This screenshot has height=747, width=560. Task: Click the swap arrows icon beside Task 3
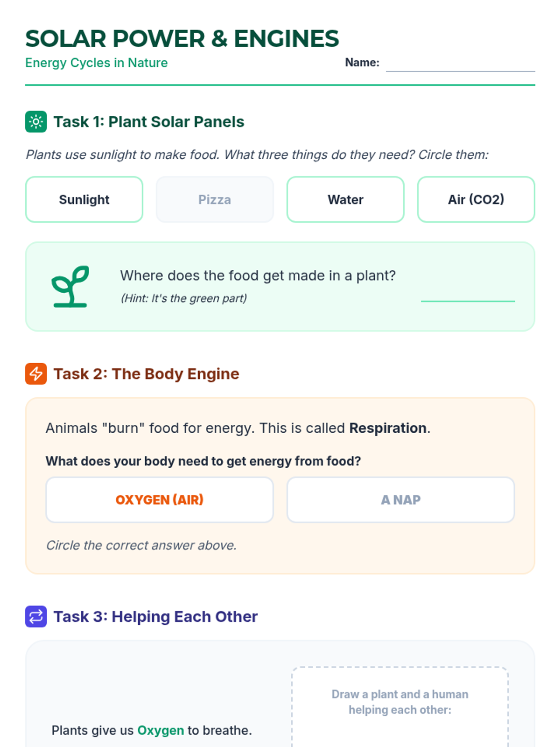coord(36,617)
